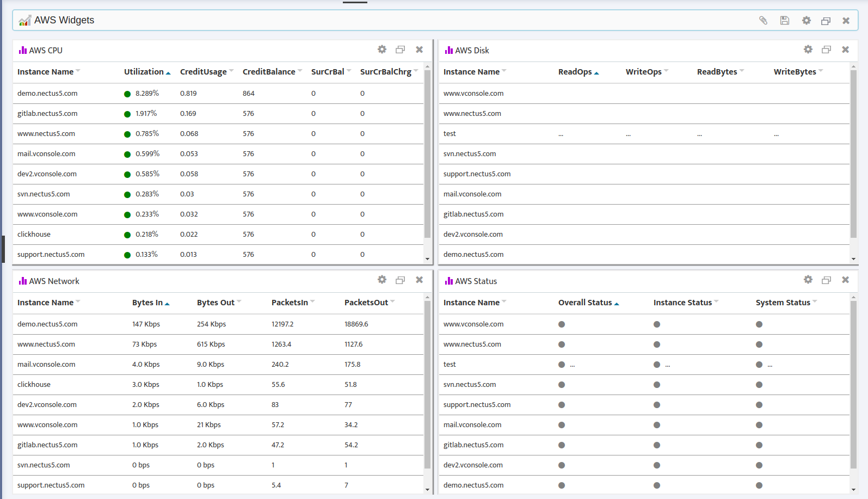This screenshot has height=499, width=868.
Task: Click the AWS Widgets chart logo icon
Action: point(24,21)
